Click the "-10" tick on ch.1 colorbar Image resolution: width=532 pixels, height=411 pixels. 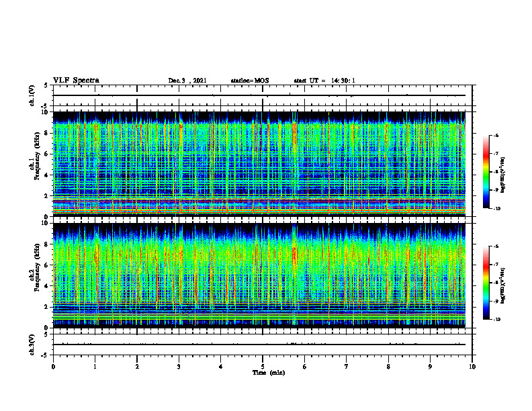496,209
